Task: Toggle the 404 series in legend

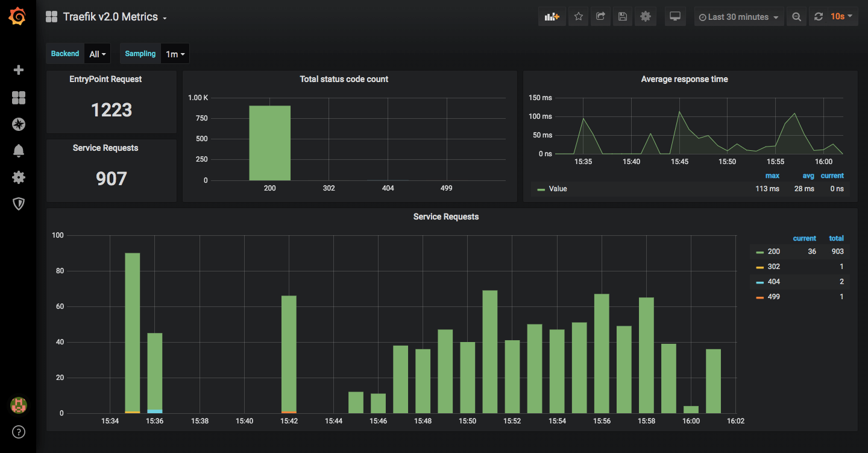Action: [774, 282]
